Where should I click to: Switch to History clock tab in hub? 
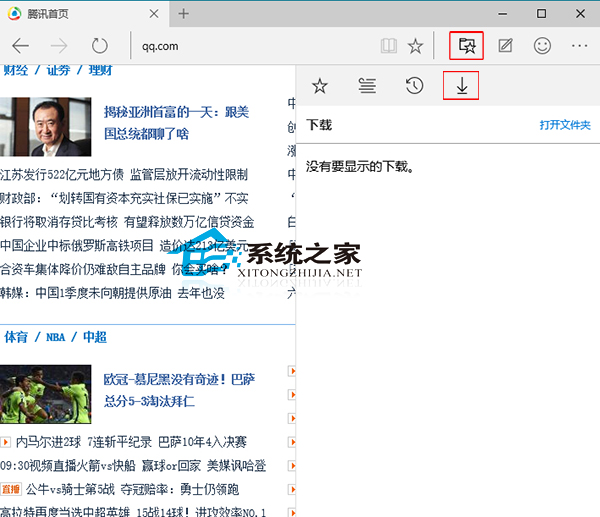coord(414,86)
